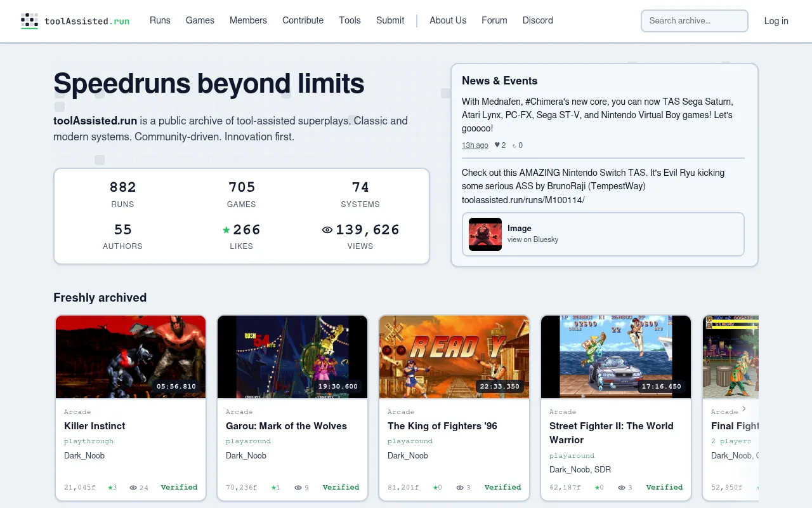Click the 705 Games statistic
This screenshot has height=508, width=812.
point(242,194)
